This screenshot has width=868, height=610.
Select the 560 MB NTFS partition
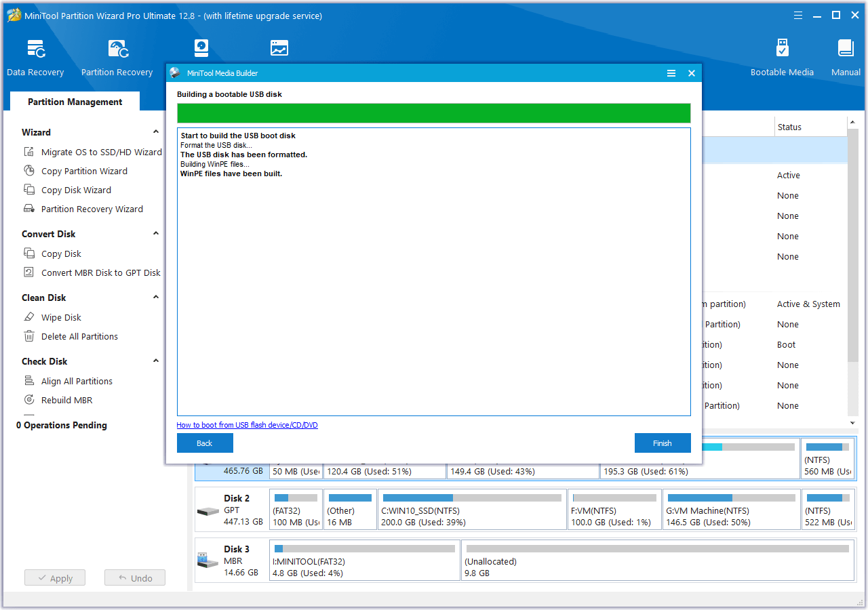coord(828,459)
